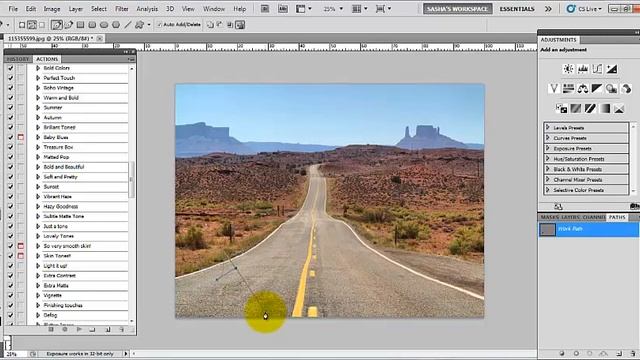Select the Polygon shape tool

116,25
